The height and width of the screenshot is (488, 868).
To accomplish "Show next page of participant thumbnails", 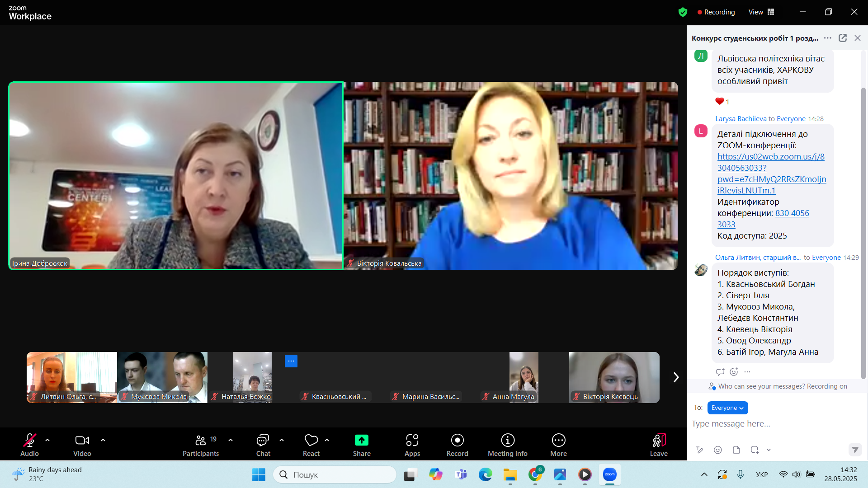I will tap(676, 377).
